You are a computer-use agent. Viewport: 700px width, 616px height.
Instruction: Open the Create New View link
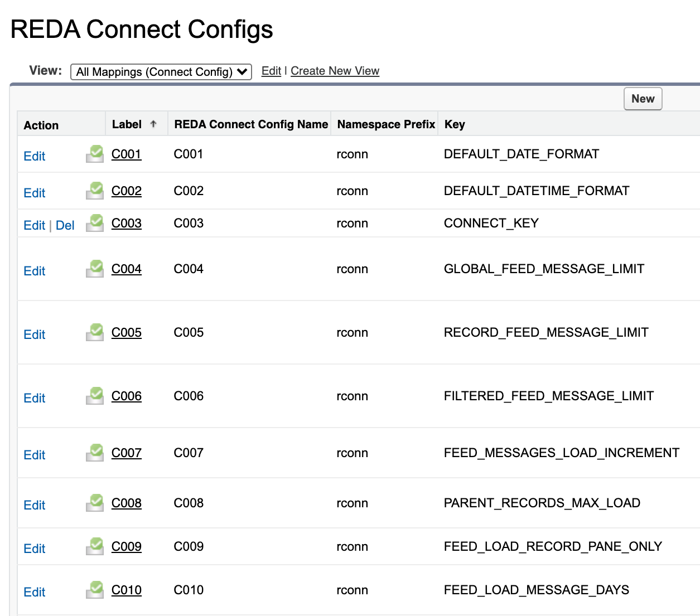click(335, 71)
